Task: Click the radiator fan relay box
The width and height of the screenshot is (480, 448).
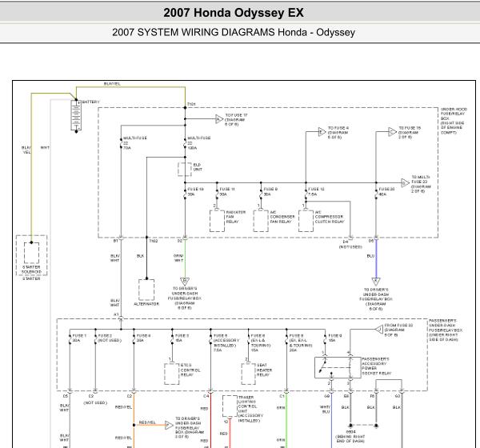Action: (x=217, y=221)
